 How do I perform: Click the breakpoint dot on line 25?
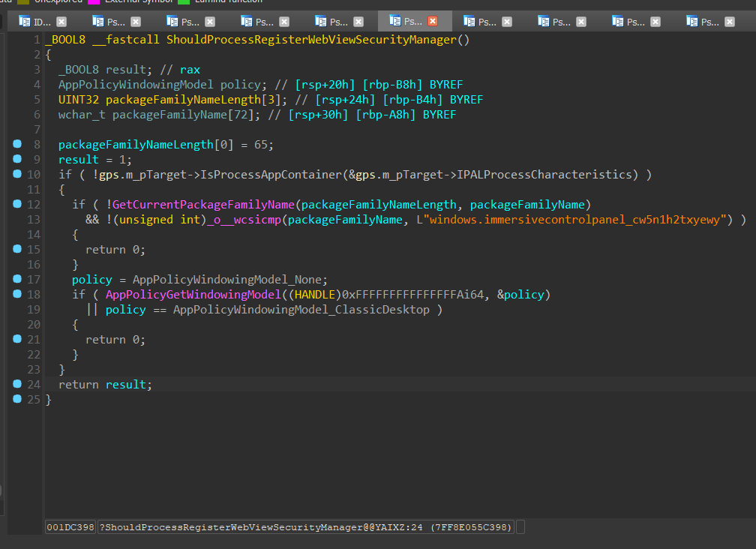pos(17,398)
